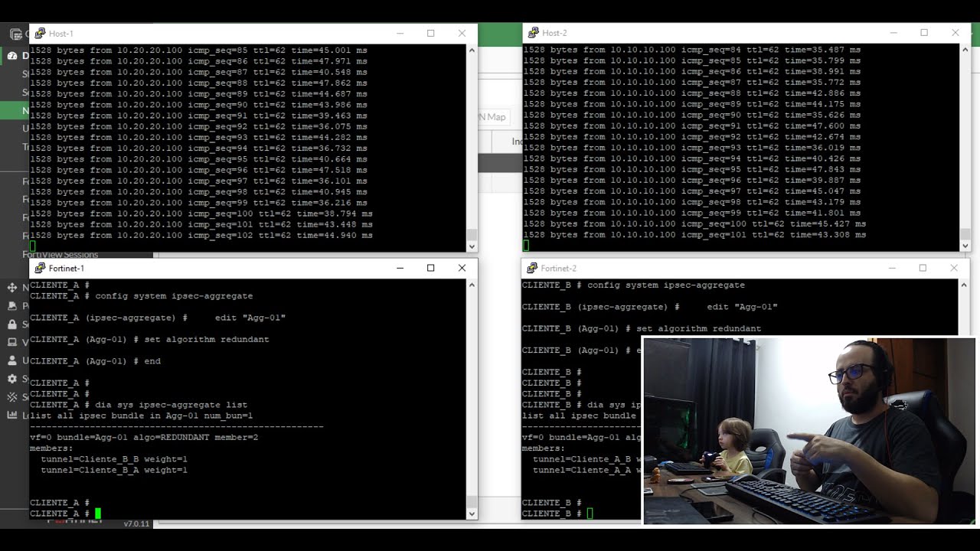Click the PuTTY icon in Fortinet-2 title bar
980x551 pixels.
pos(531,268)
